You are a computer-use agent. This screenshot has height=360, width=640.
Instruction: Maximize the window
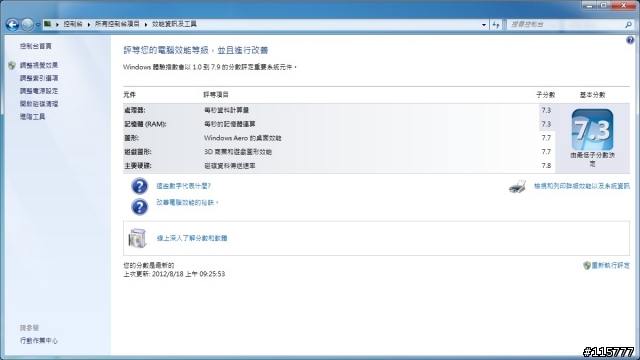point(603,5)
